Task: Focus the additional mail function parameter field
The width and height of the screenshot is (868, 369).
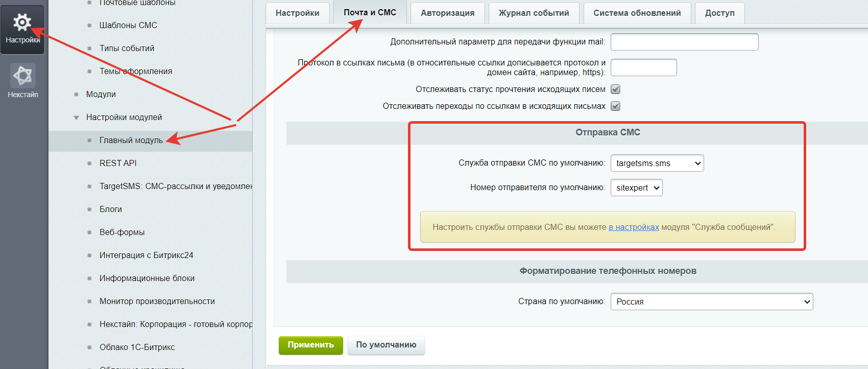Action: click(685, 42)
